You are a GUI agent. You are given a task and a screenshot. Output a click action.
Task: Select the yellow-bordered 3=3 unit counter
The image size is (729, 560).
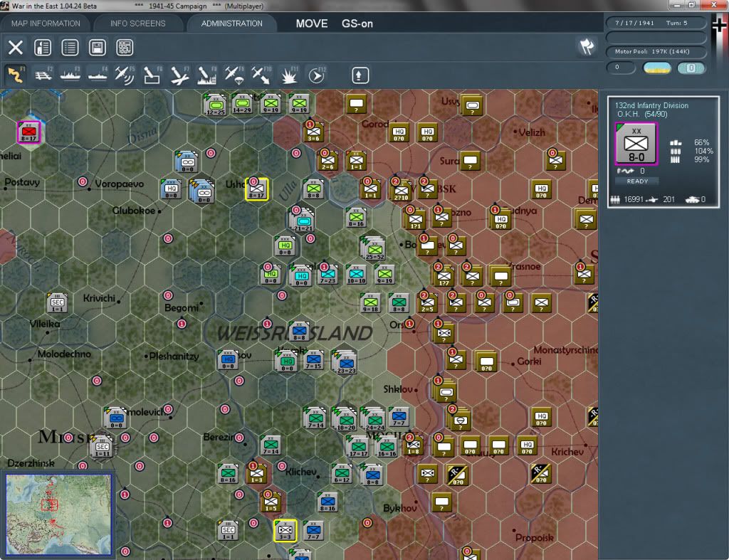coord(285,530)
